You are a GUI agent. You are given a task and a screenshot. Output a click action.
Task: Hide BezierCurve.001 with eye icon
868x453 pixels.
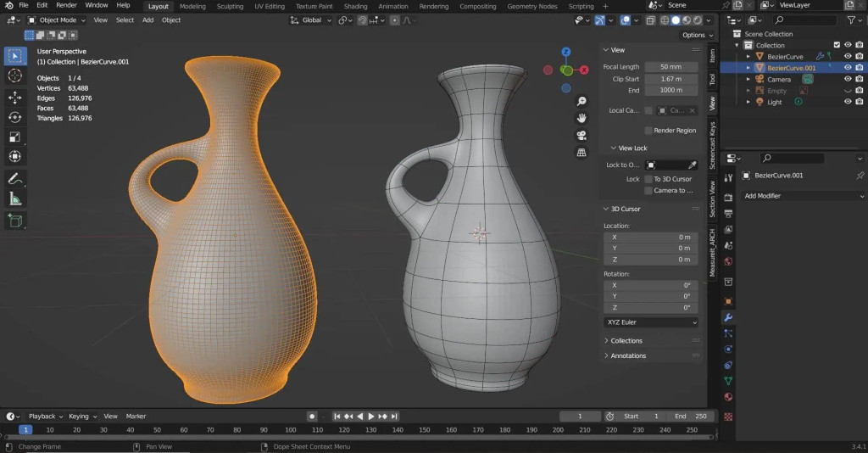(x=848, y=68)
